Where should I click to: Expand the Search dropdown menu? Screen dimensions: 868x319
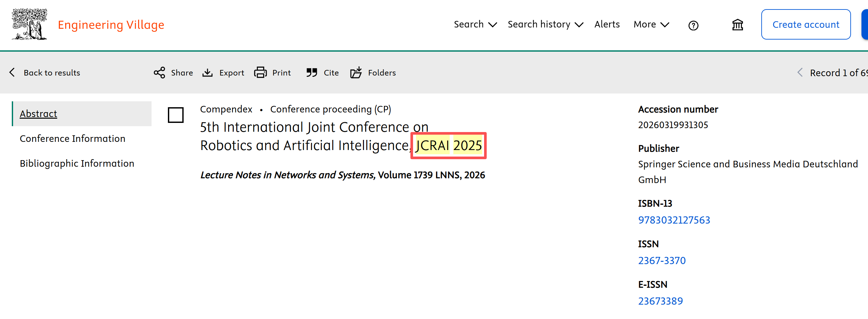click(x=475, y=25)
